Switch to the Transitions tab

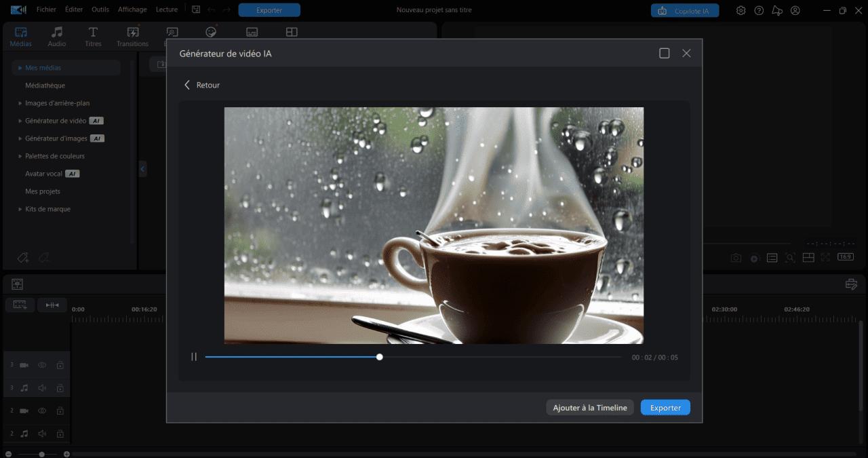click(132, 37)
